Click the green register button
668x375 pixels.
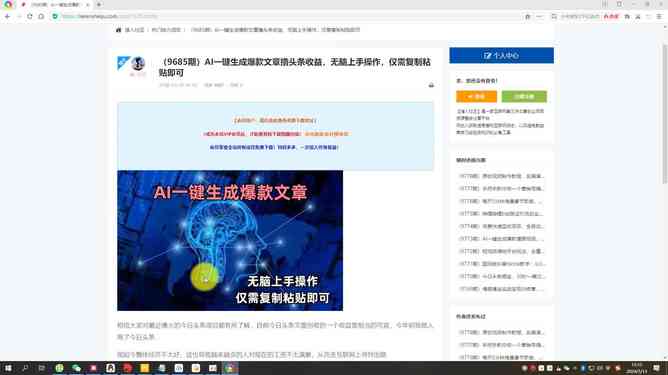click(x=524, y=97)
